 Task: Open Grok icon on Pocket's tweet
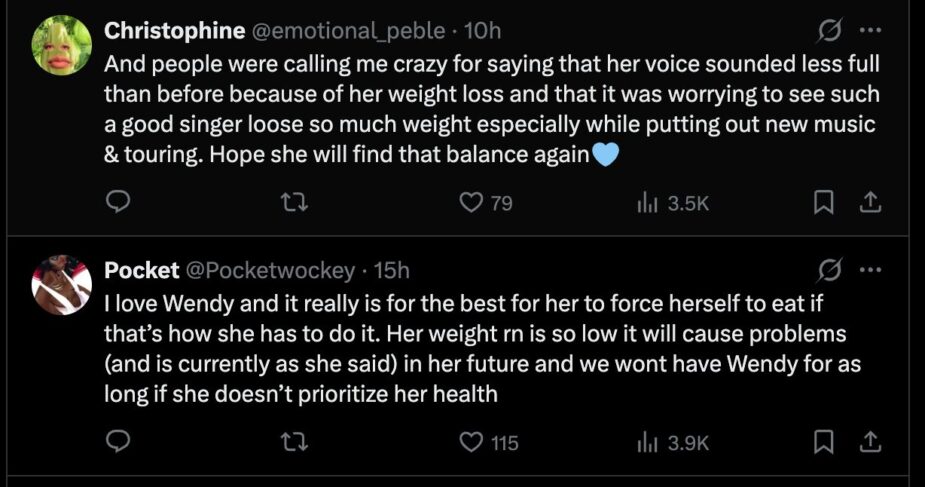(828, 269)
